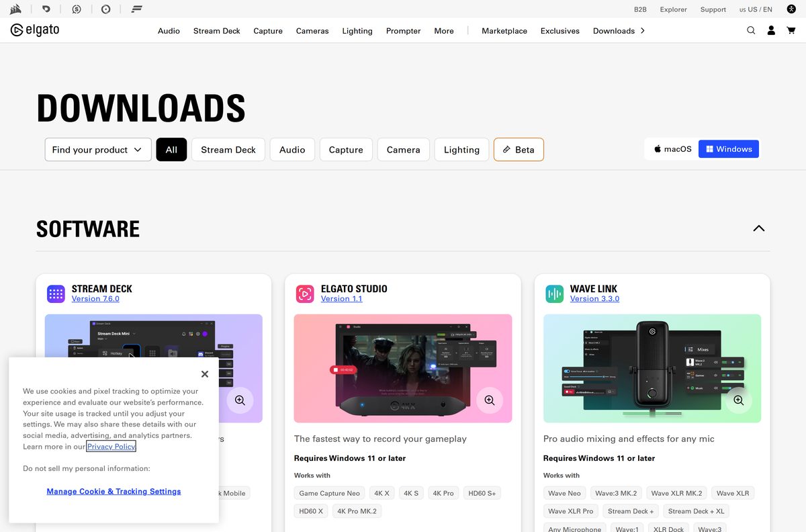Click the HD60 S+ compatibility tag

tap(482, 493)
